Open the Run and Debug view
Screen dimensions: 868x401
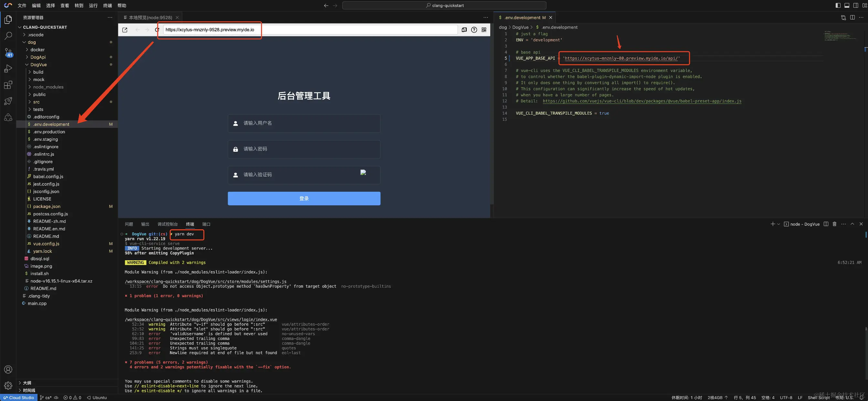[8, 69]
